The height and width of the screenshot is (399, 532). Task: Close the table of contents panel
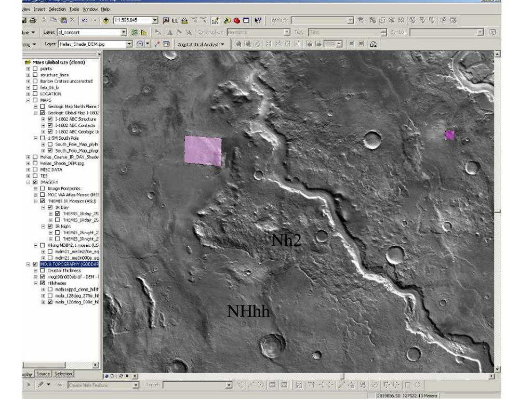coord(99,54)
